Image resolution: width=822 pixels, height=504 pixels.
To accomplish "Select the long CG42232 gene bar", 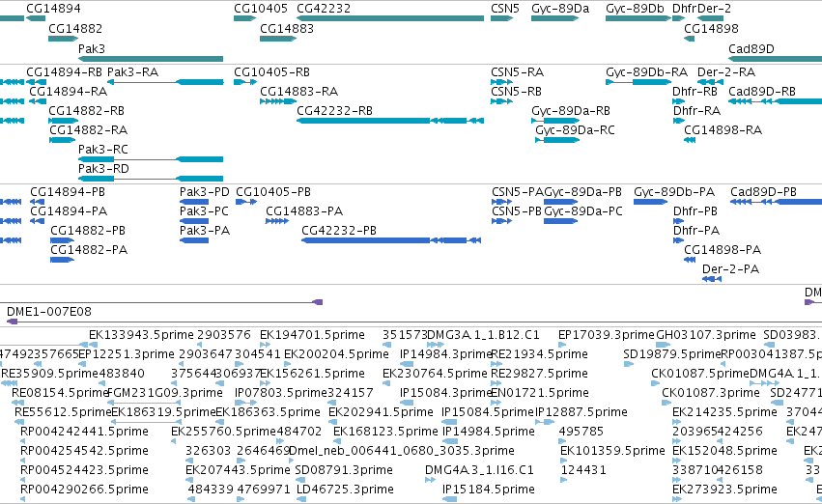I will pyautogui.click(x=390, y=18).
